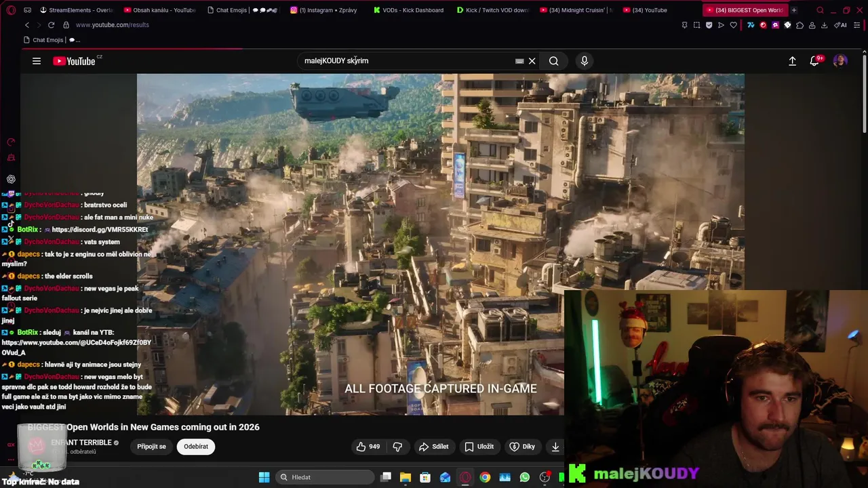The height and width of the screenshot is (488, 868).
Task: Switch to the VODs Kick Dashboard tab
Action: click(409, 10)
